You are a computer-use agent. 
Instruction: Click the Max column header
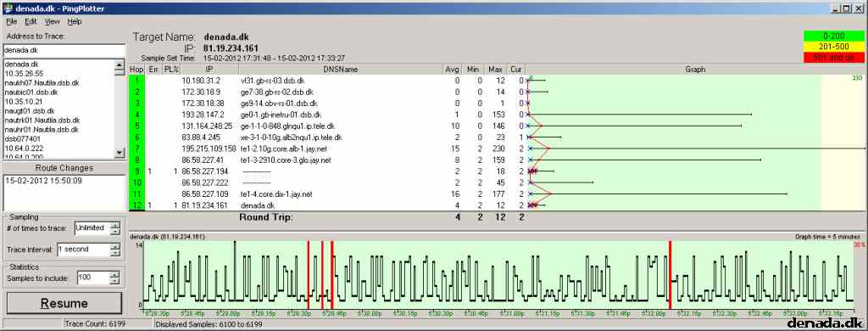point(494,70)
